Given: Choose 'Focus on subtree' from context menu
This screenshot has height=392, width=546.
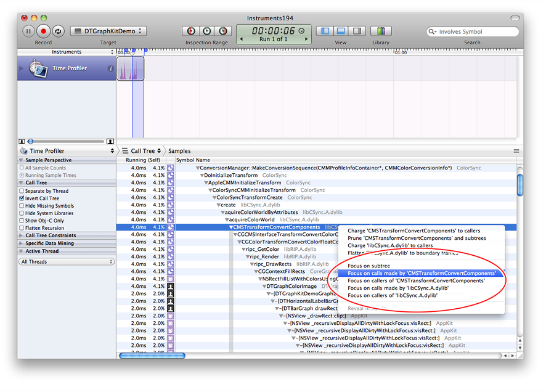Looking at the screenshot, I should (369, 266).
